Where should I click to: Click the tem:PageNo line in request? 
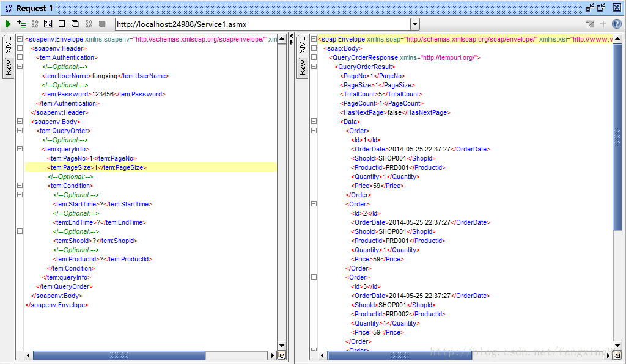92,158
